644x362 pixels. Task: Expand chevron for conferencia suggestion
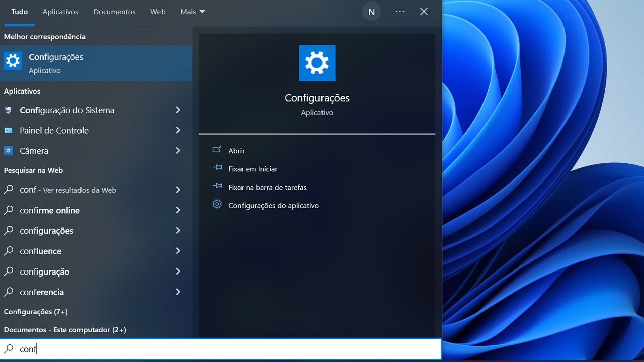(x=178, y=292)
